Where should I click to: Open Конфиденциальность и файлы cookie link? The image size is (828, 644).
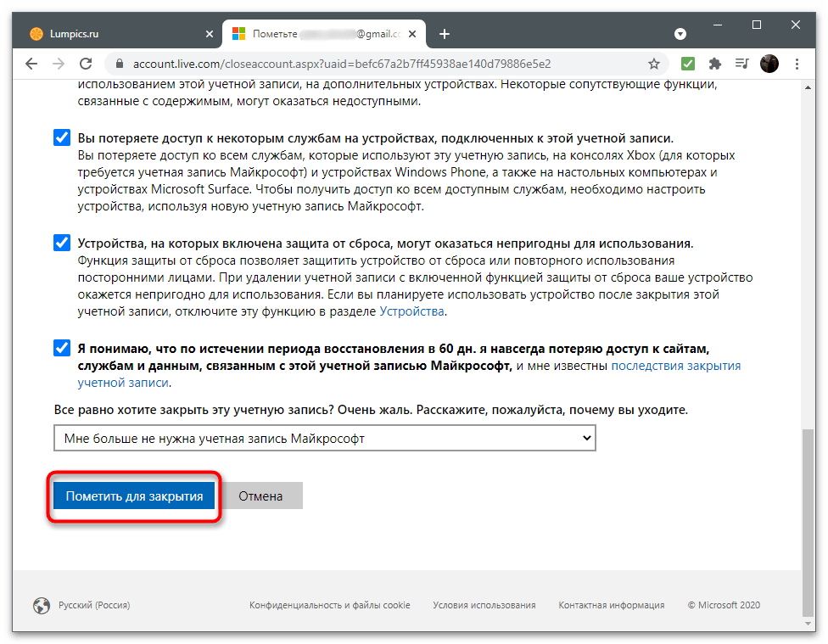329,605
